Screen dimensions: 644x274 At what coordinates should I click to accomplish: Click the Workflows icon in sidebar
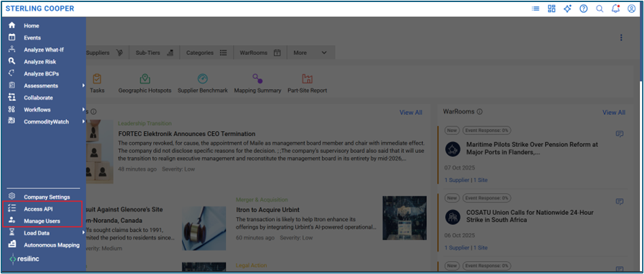tap(12, 109)
